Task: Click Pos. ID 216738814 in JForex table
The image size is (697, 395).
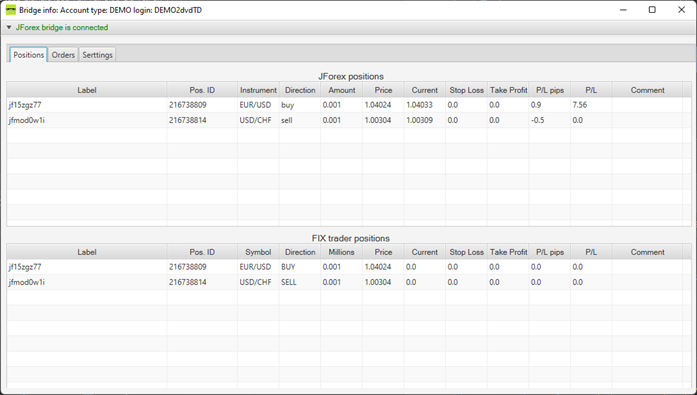Action: (x=188, y=120)
